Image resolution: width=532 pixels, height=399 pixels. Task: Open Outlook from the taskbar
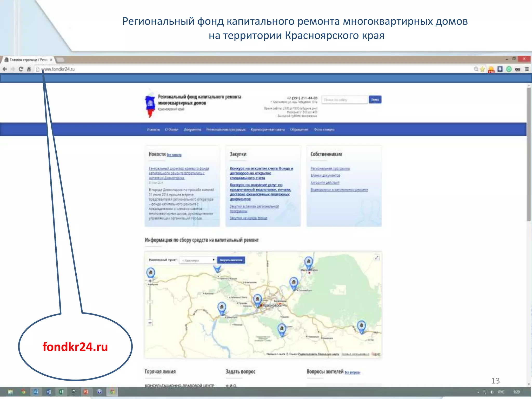(x=36, y=392)
